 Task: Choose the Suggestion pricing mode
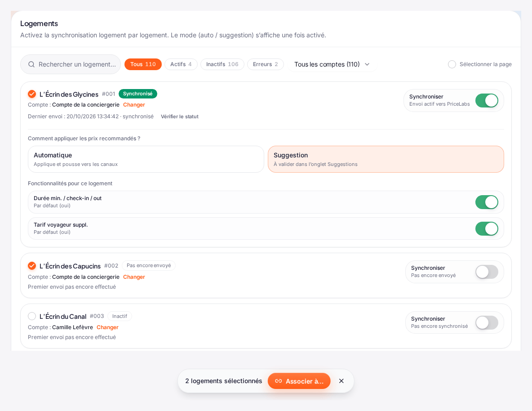(x=386, y=159)
